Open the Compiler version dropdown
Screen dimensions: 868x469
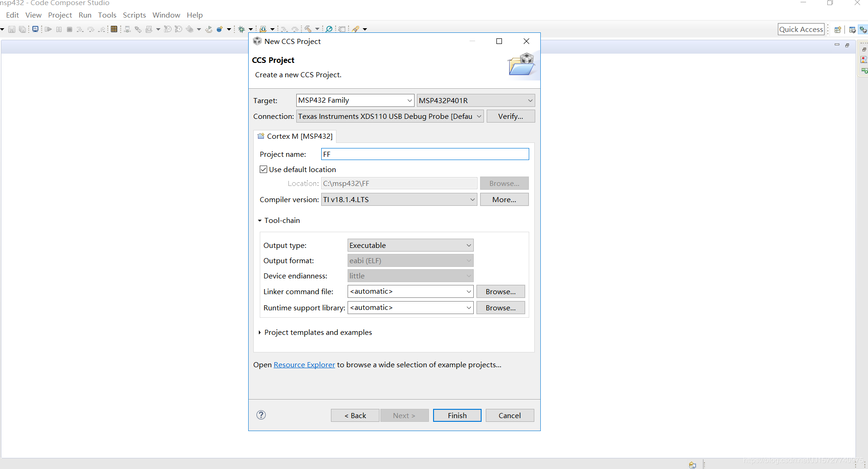coord(399,199)
